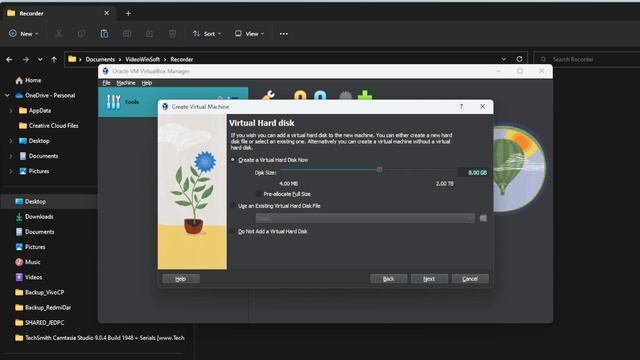
Task: Click the Cut scissors icon in File Explorer
Action: [59, 33]
